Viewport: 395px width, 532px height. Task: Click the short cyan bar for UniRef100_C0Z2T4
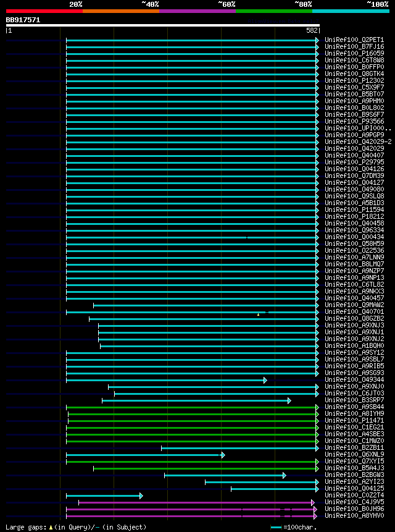pos(104,496)
